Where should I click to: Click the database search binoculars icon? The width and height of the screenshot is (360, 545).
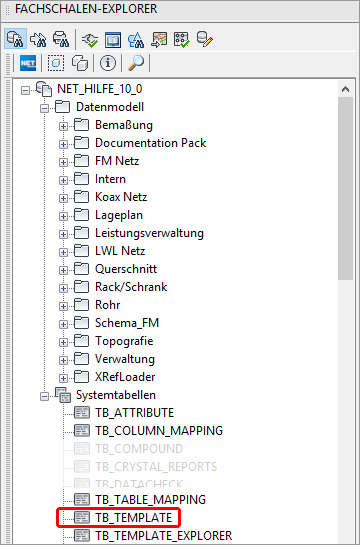(15, 39)
